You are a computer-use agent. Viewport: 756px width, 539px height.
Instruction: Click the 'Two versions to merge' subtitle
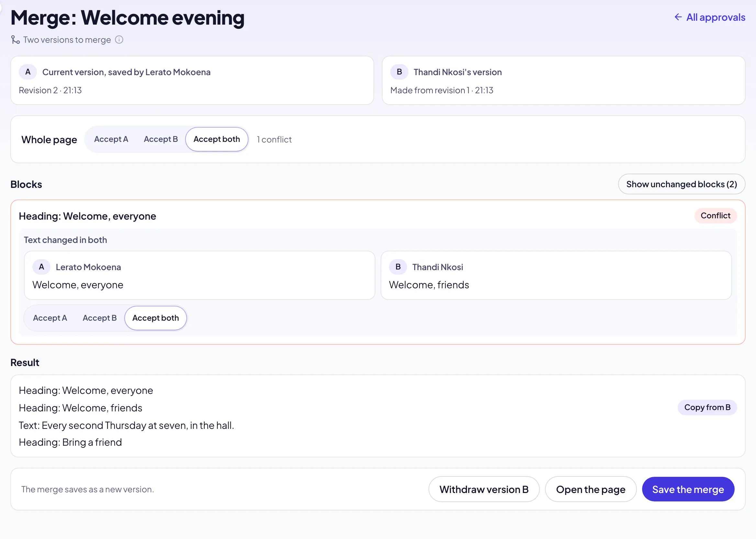67,40
